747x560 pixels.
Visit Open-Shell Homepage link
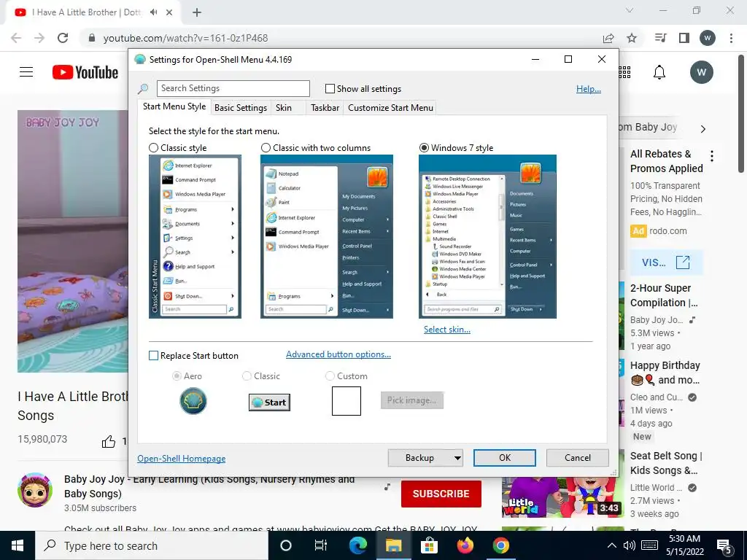click(181, 459)
